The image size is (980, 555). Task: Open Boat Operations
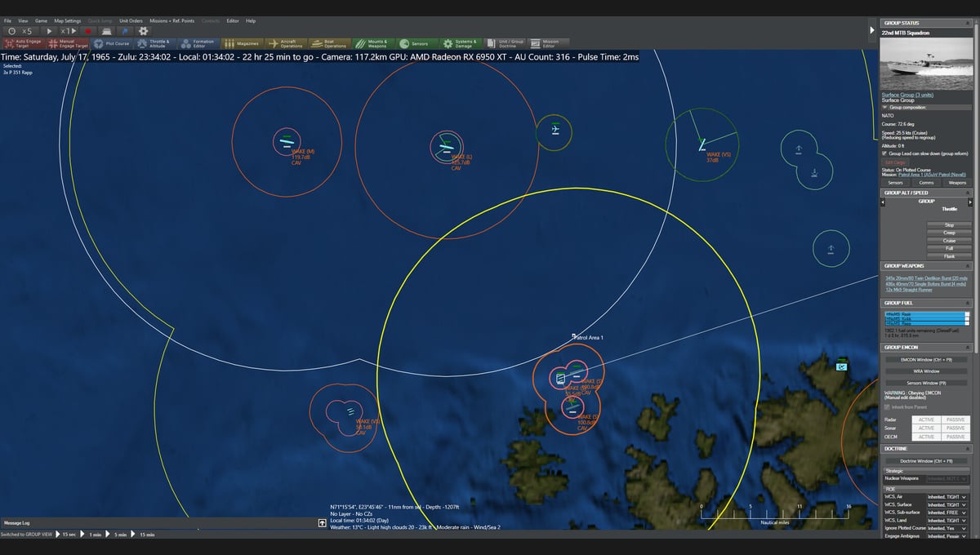coord(329,43)
